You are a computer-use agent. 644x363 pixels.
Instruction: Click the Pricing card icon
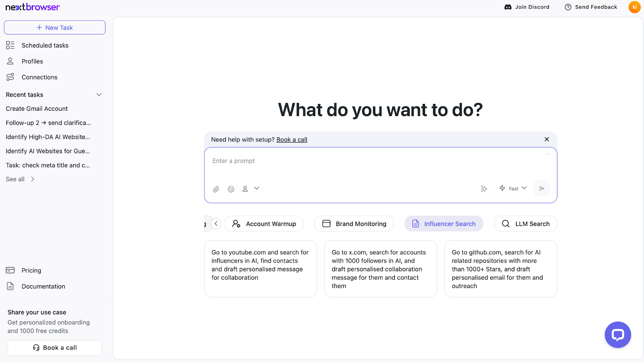10,270
